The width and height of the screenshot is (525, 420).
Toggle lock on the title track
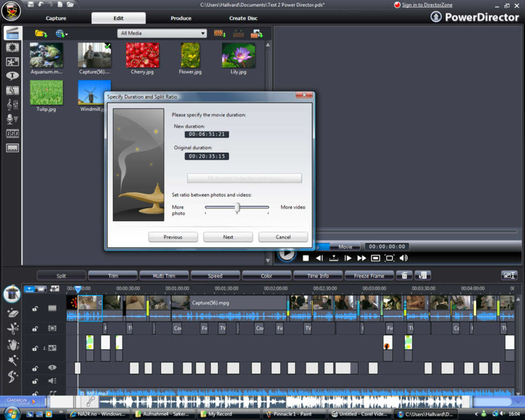[x=35, y=369]
